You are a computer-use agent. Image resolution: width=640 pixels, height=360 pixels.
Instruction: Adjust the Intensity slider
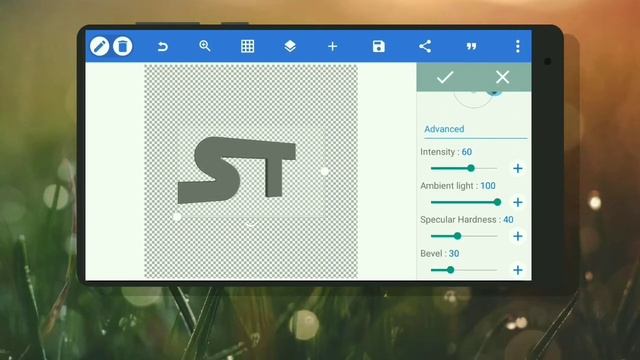(x=464, y=168)
